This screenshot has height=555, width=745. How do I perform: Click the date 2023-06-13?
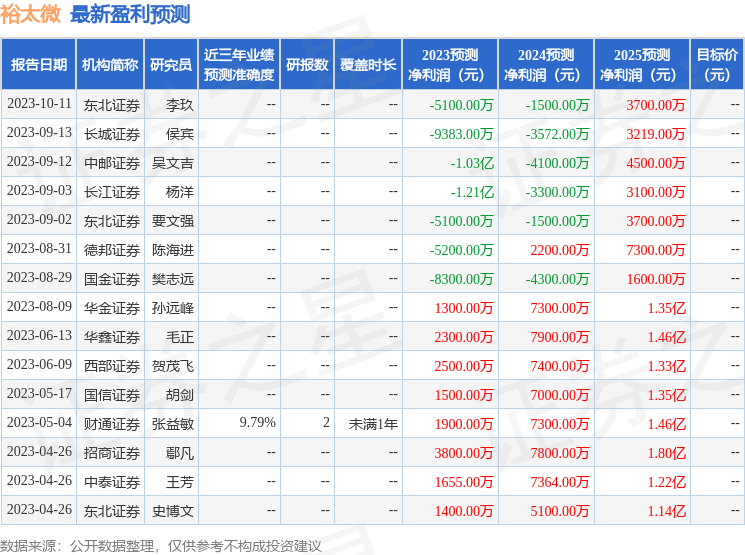point(39,335)
